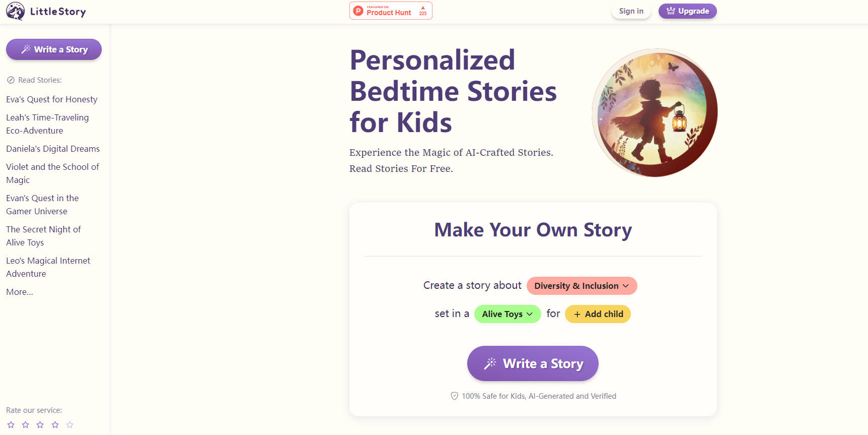Image resolution: width=868 pixels, height=435 pixels.
Task: Click the plus icon inside Add child
Action: (x=576, y=314)
